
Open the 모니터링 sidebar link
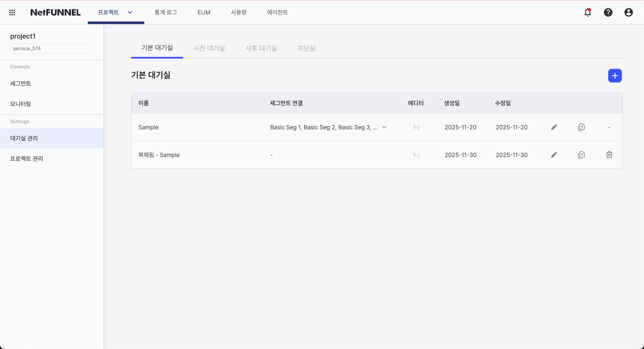pyautogui.click(x=20, y=104)
